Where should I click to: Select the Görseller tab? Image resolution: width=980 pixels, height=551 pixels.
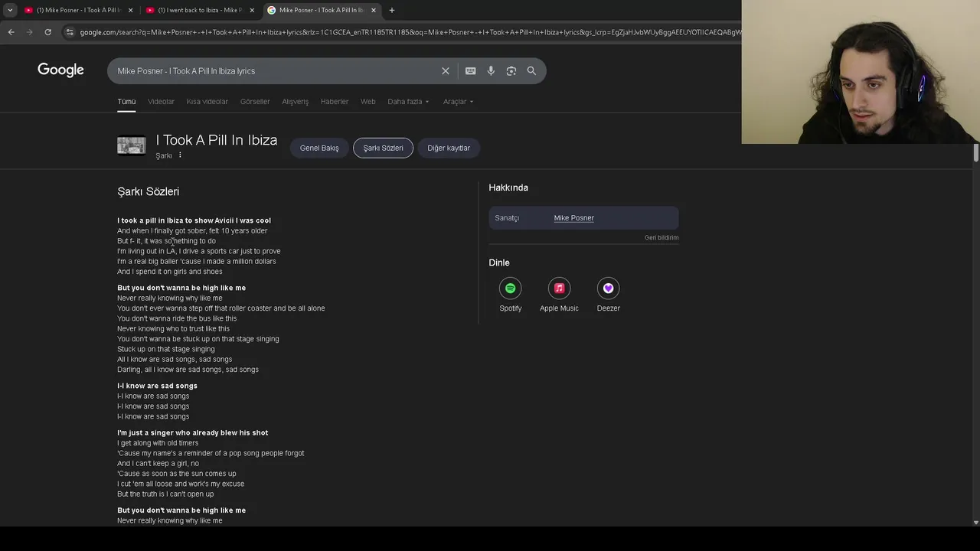click(255, 102)
